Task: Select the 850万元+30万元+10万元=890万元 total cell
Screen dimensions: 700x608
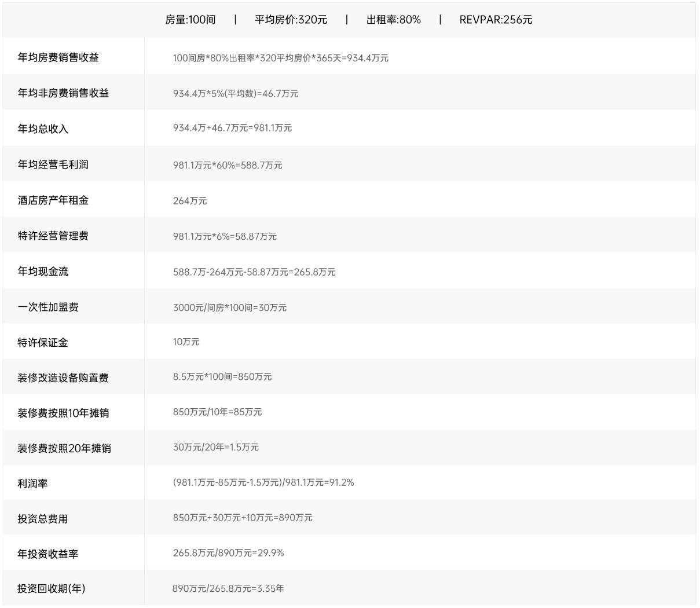Action: 243,518
